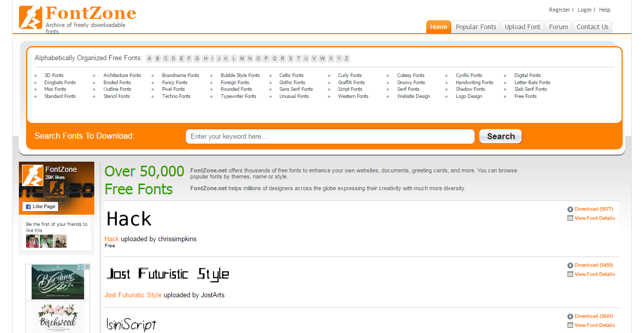Click the download arrow icon for Hack
This screenshot has height=333, width=644.
pyautogui.click(x=570, y=209)
